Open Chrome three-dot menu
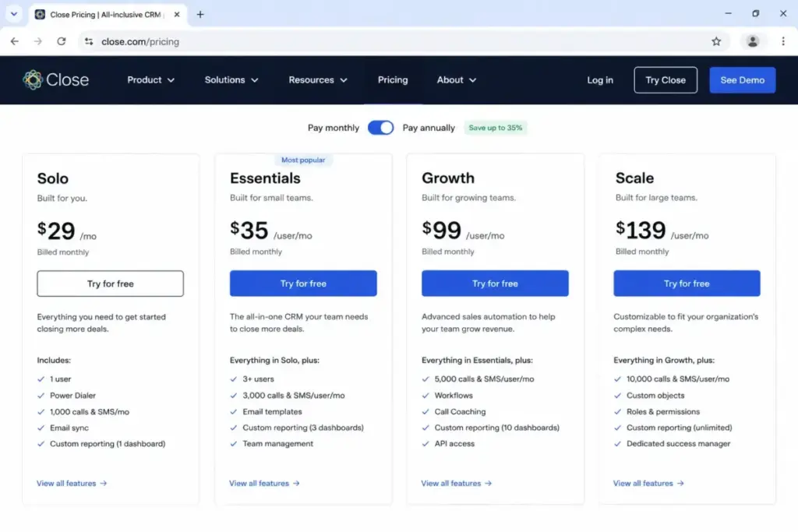Screen dimensions: 798x532 pos(782,41)
